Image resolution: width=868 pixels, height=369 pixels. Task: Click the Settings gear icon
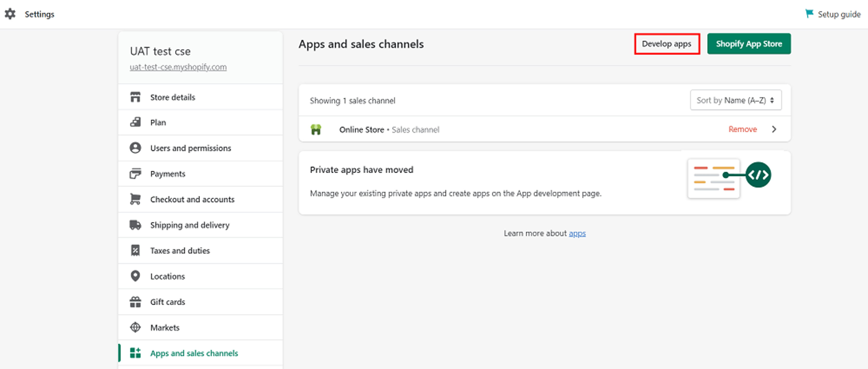click(10, 14)
